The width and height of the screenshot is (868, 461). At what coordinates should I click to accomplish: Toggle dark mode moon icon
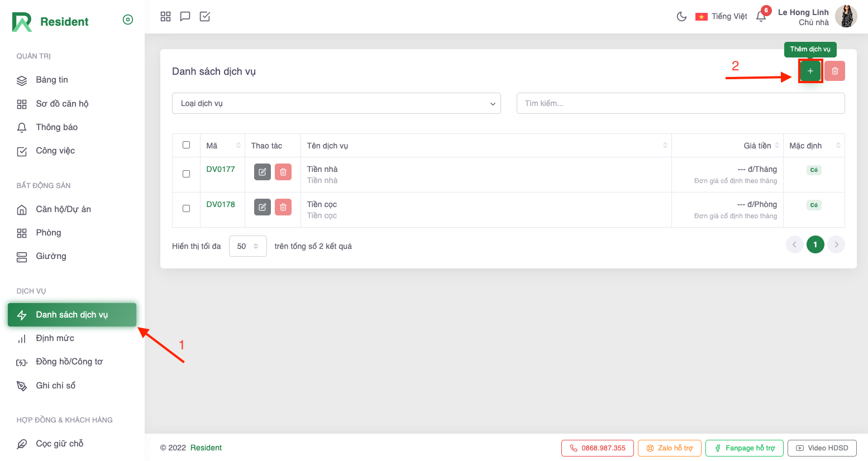tap(681, 17)
